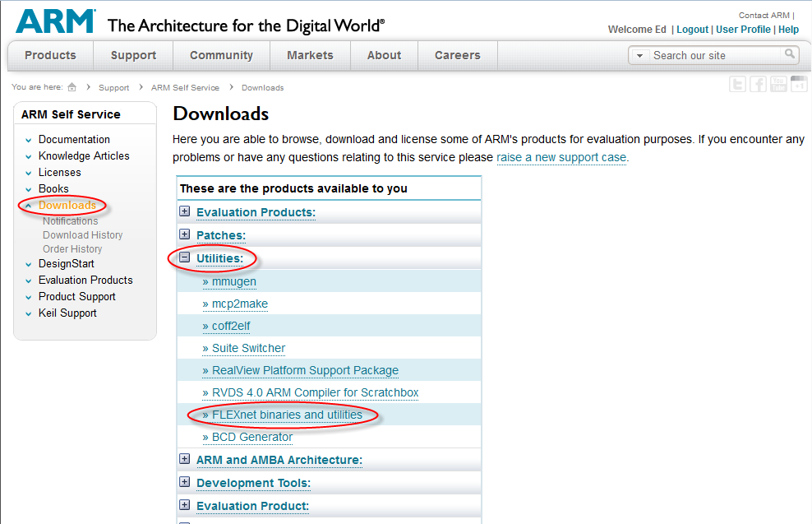Viewport: 812px width, 524px height.
Task: Expand the Evaluation Products section
Action: 185,211
